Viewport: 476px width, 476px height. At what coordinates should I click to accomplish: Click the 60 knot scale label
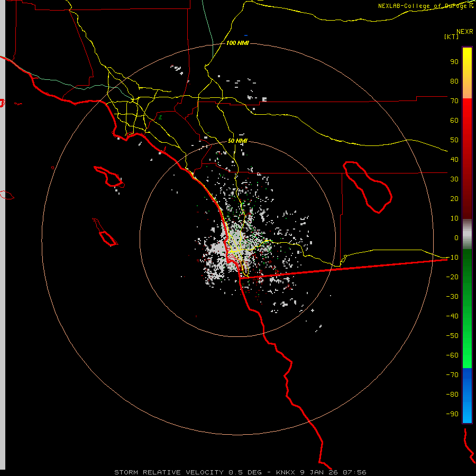[x=454, y=120]
